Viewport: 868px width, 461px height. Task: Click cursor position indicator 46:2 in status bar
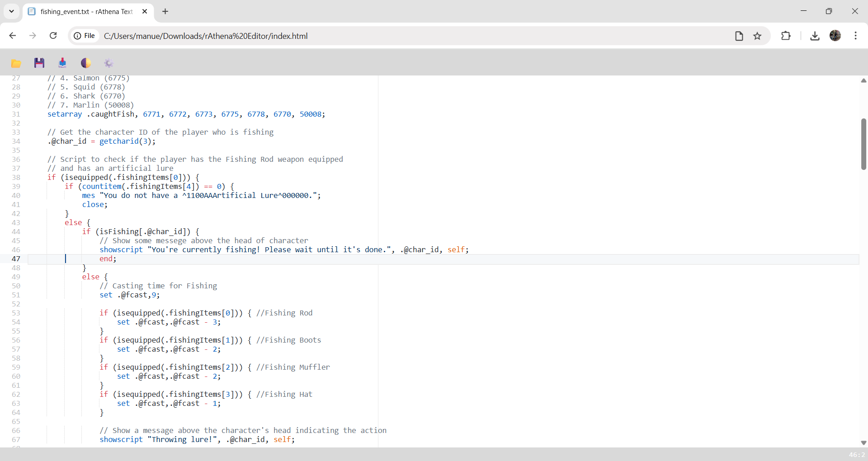(x=857, y=455)
